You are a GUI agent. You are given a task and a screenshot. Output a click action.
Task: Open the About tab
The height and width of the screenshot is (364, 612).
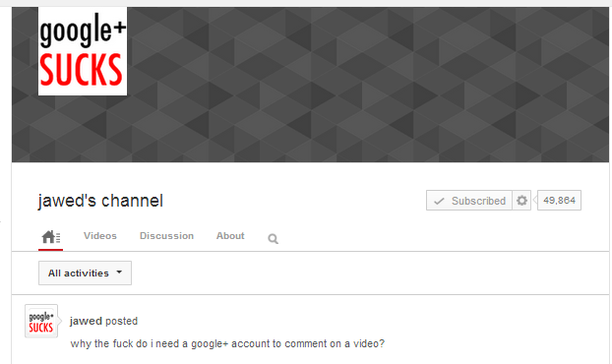pos(230,236)
